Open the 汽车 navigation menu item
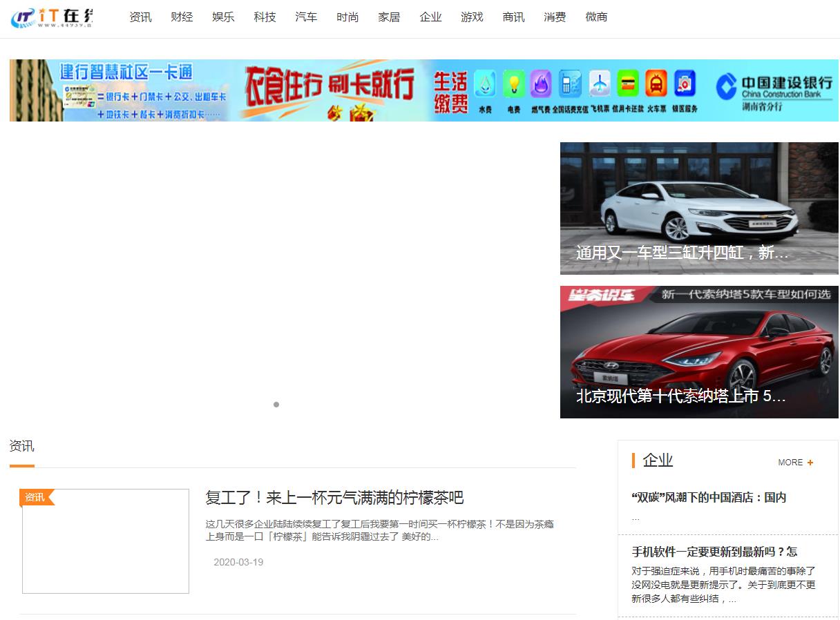Image resolution: width=840 pixels, height=620 pixels. point(306,17)
